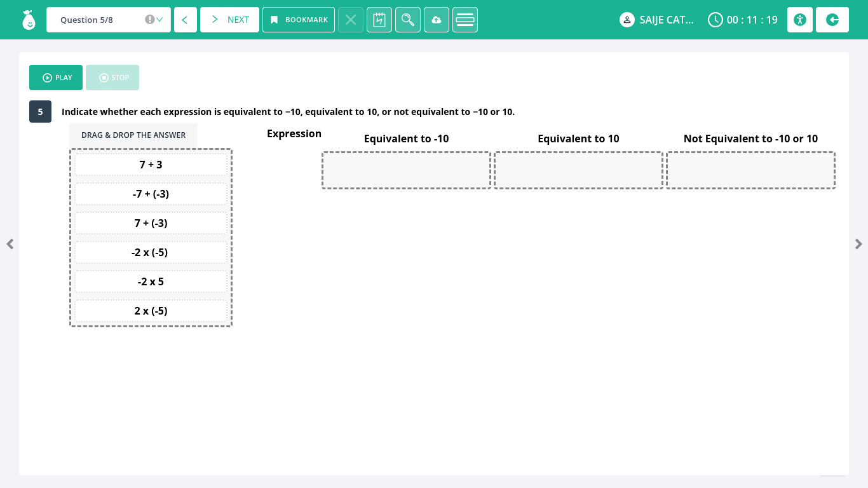The image size is (868, 488).
Task: Click the Not Equivalent to -10 or 10 heading
Action: pos(750,139)
